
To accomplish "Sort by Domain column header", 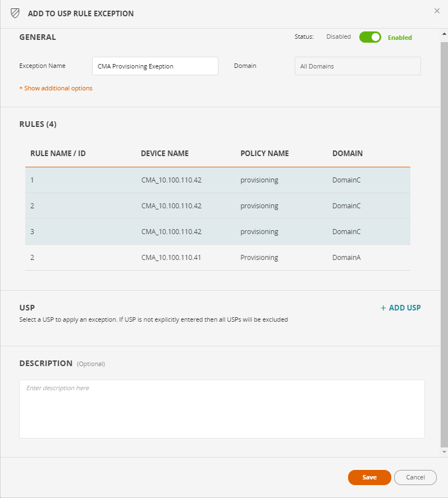I will point(348,153).
